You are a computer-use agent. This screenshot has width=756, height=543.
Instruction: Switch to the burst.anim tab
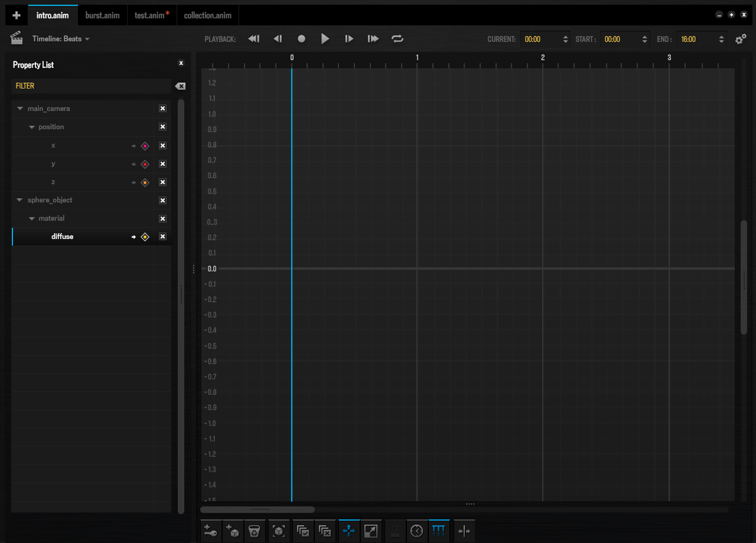102,15
